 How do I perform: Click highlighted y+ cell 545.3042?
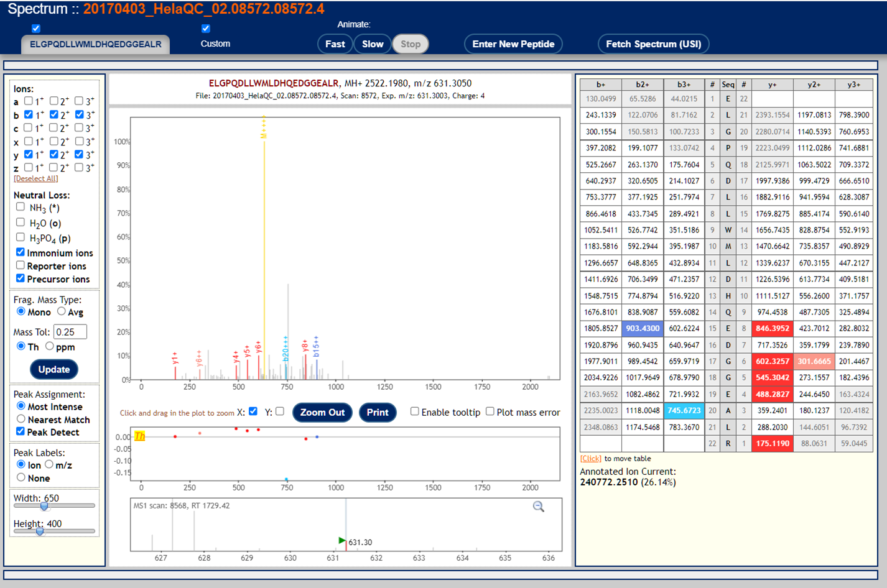(x=772, y=377)
